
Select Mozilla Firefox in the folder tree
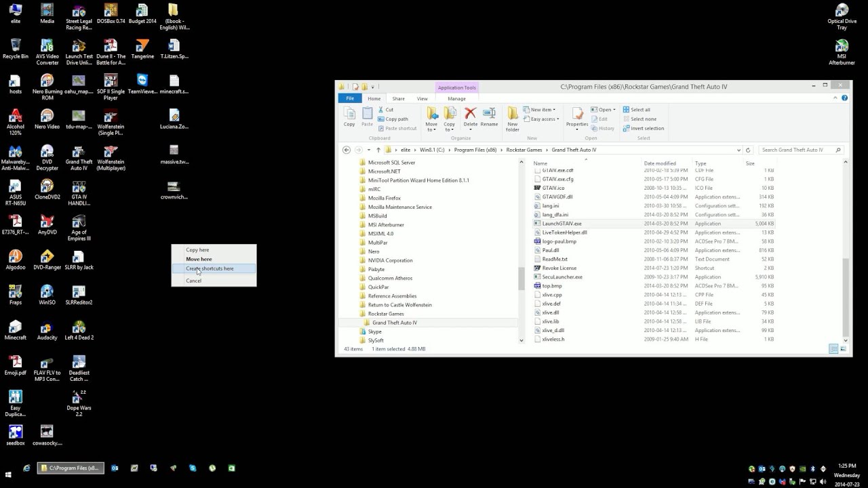pos(384,198)
